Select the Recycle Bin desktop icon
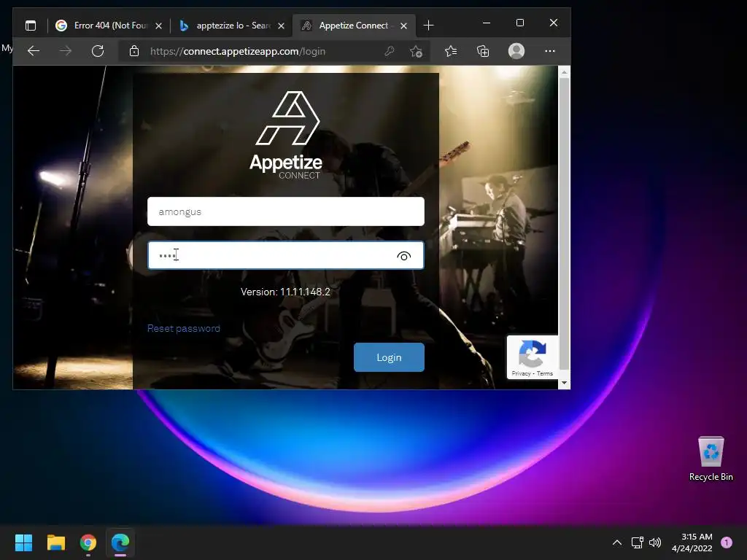The height and width of the screenshot is (560, 747). pos(711,459)
